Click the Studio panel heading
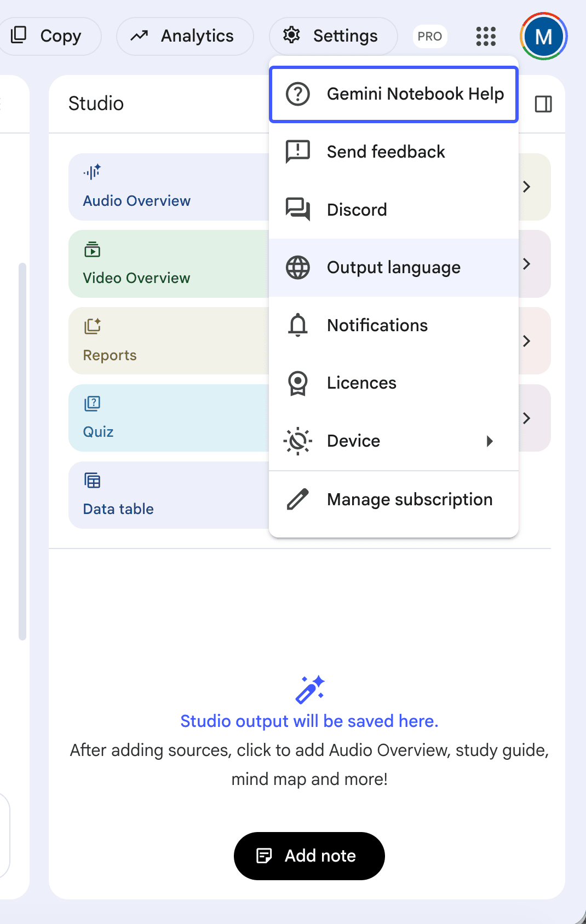Viewport: 586px width, 924px height. coord(96,103)
